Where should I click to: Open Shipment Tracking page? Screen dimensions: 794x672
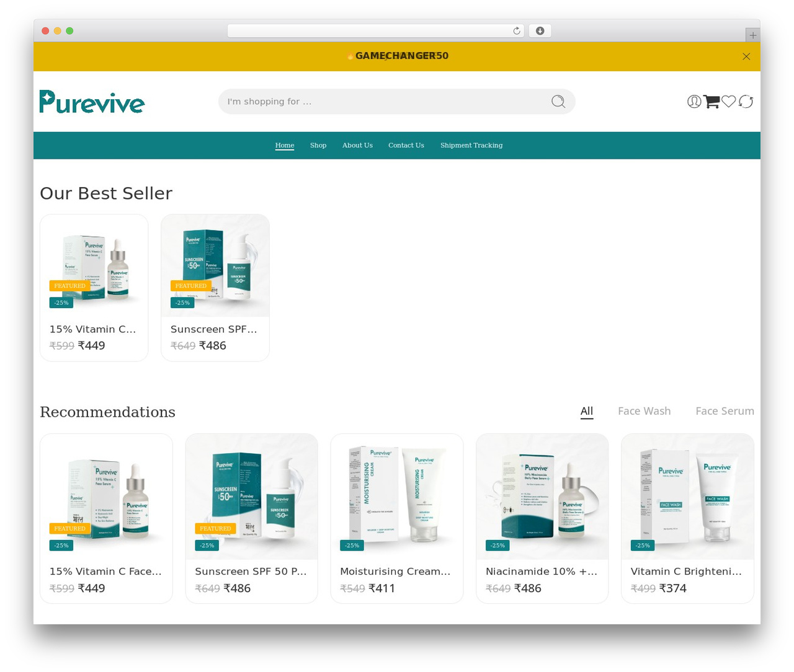(x=471, y=145)
